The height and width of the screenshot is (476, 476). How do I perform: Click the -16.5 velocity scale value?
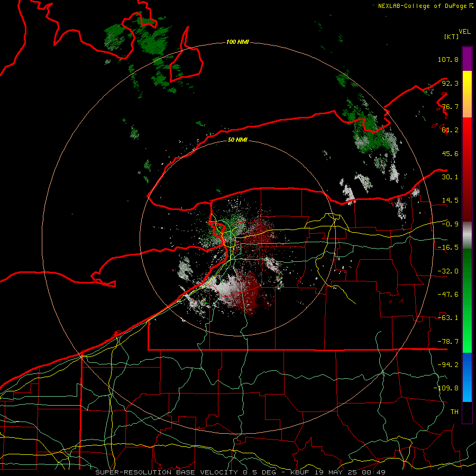coord(448,248)
